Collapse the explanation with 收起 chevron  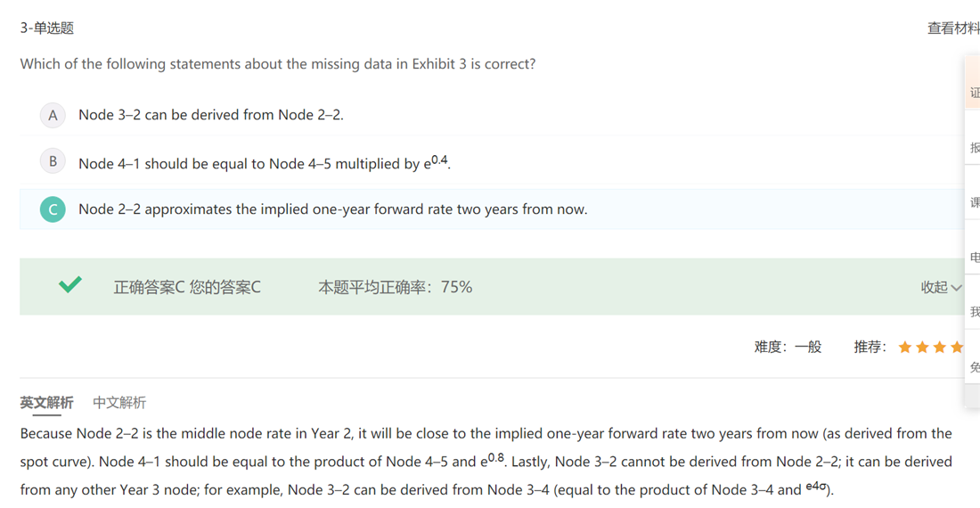941,287
